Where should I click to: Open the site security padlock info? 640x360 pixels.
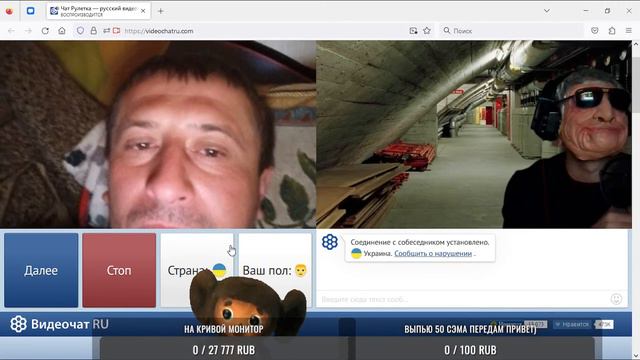93,31
